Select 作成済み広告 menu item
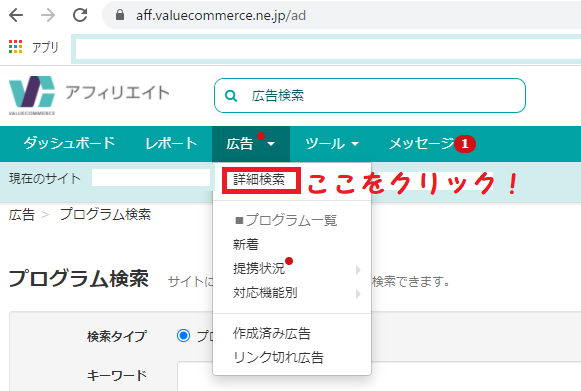 (x=272, y=333)
